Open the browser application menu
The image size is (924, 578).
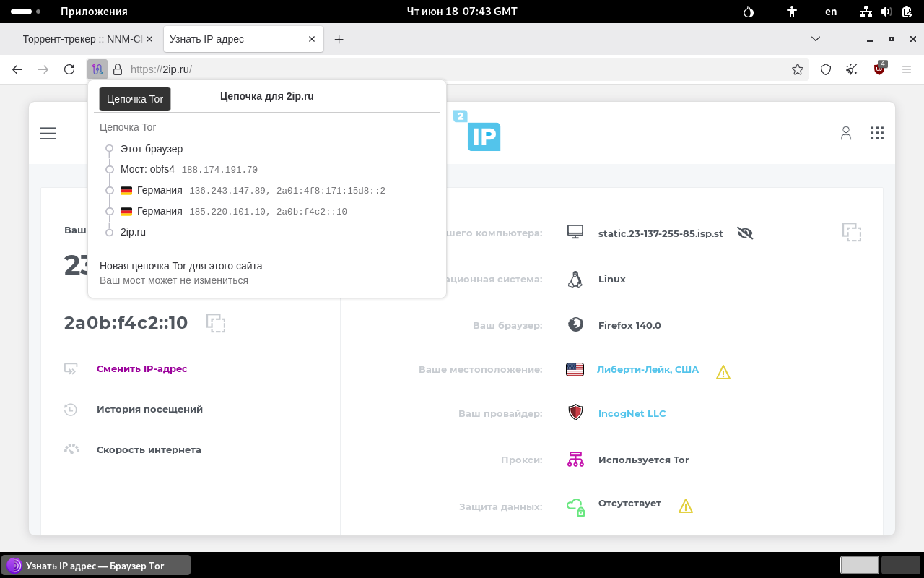tap(907, 69)
